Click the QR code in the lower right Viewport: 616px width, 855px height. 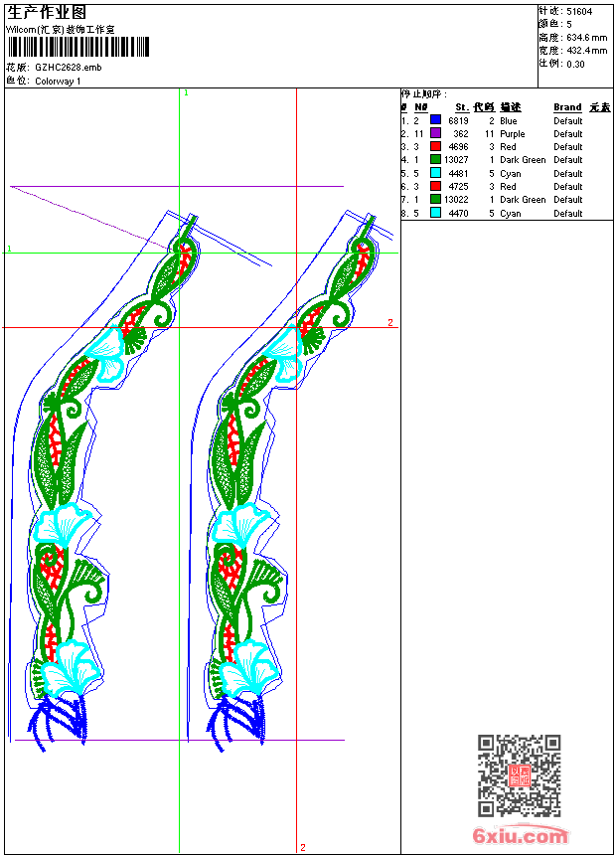point(520,775)
